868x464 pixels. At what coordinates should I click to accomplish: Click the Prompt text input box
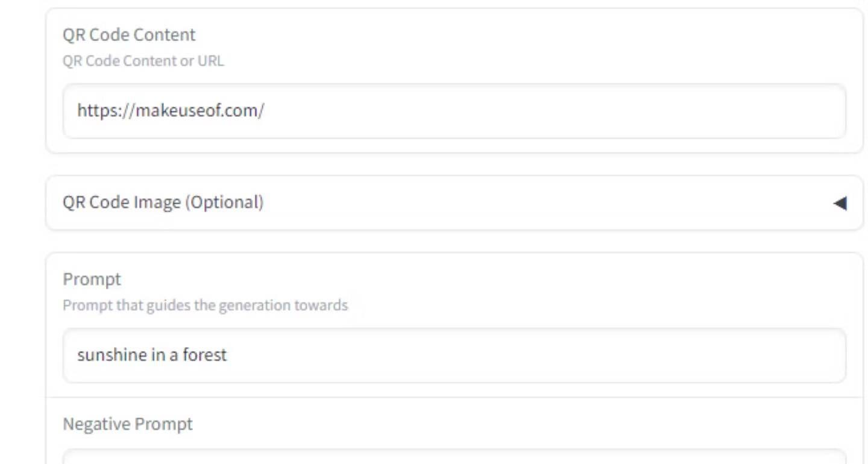tap(454, 356)
